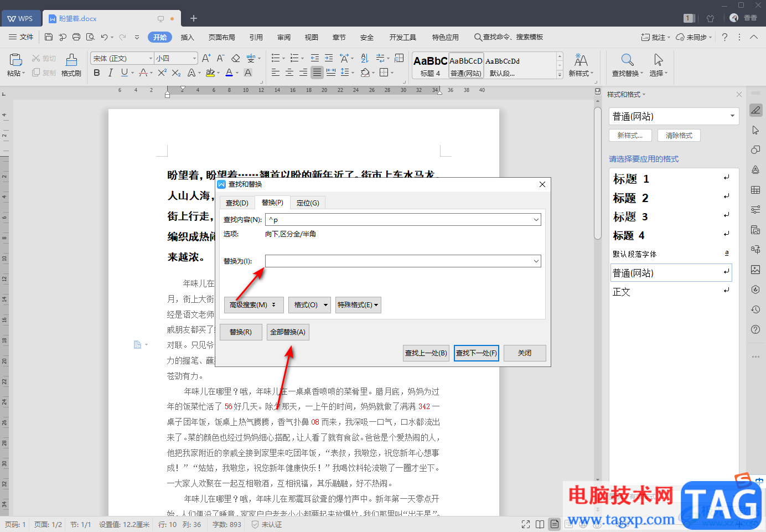Open the 审阅 ribbon tab
The height and width of the screenshot is (532, 766).
tap(284, 37)
